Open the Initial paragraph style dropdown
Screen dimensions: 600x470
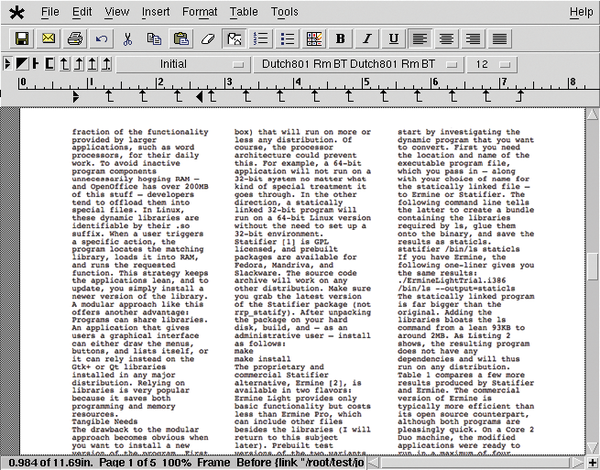[x=181, y=64]
